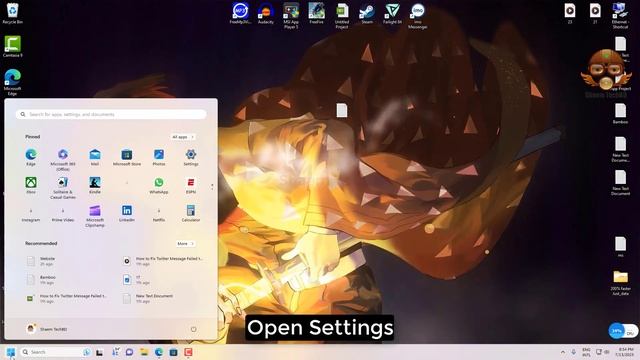The image size is (640, 360).
Task: Launch LinkedIn from pinned apps
Action: coord(127,213)
